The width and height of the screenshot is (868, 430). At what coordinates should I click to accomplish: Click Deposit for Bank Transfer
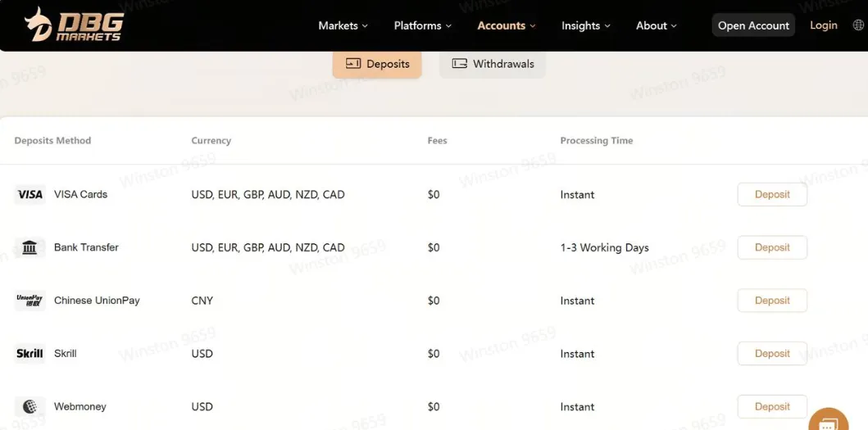coord(772,248)
